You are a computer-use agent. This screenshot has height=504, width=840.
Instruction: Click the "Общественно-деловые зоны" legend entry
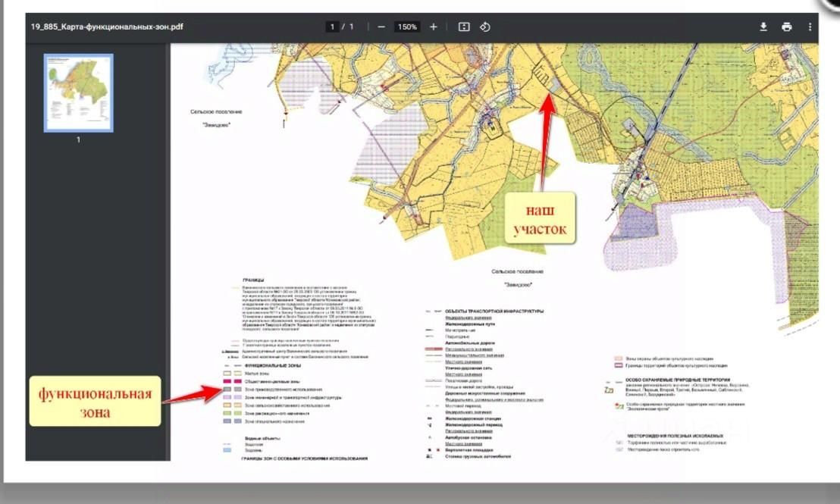[272, 381]
